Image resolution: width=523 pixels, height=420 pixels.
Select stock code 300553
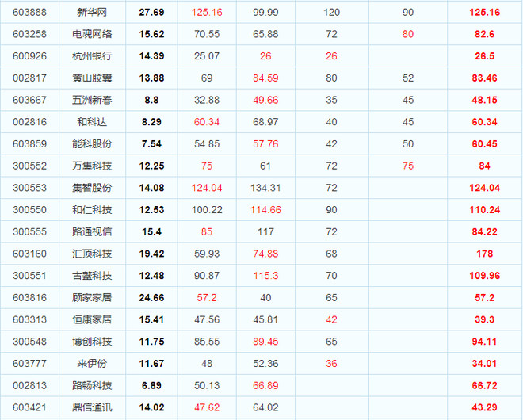tap(29, 188)
